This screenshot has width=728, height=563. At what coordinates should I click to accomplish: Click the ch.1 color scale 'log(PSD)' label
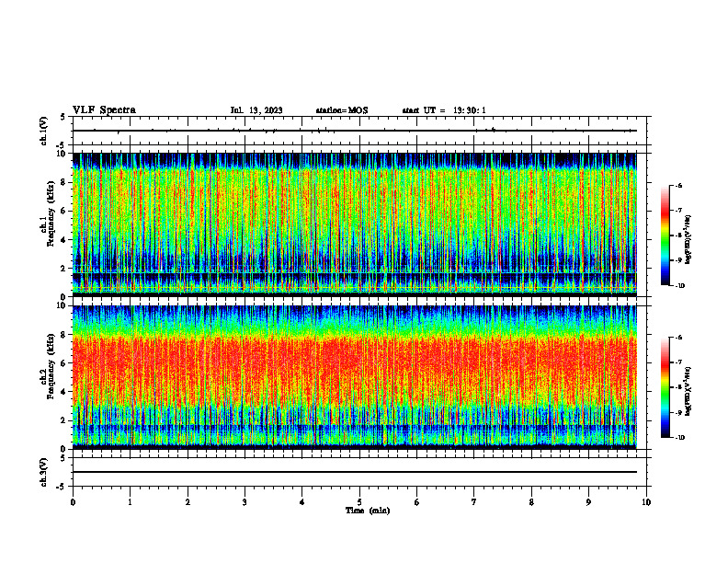point(688,240)
